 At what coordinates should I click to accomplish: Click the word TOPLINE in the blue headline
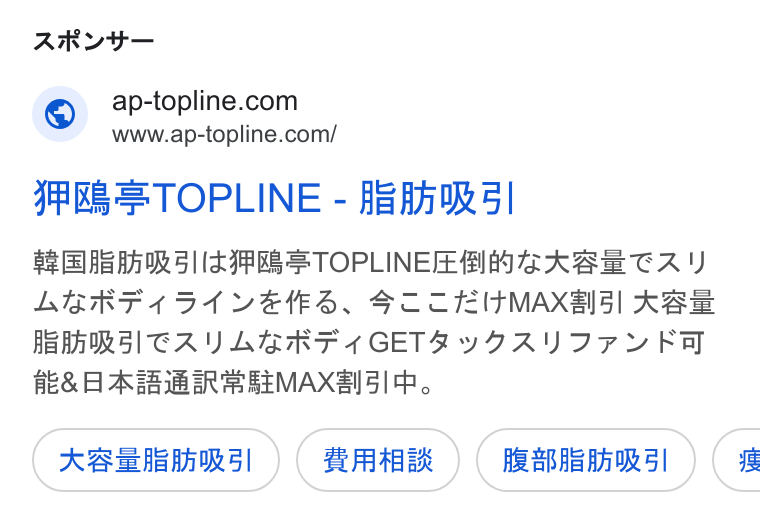[237, 198]
